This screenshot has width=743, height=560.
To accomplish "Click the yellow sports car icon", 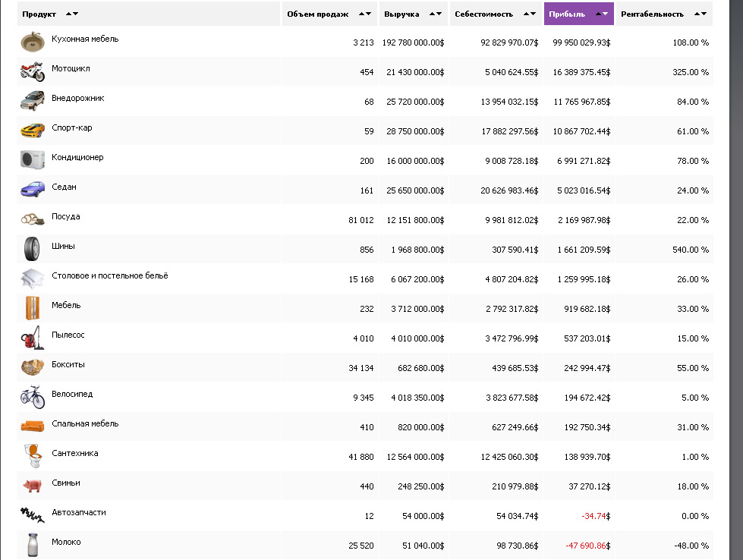I will [32, 131].
